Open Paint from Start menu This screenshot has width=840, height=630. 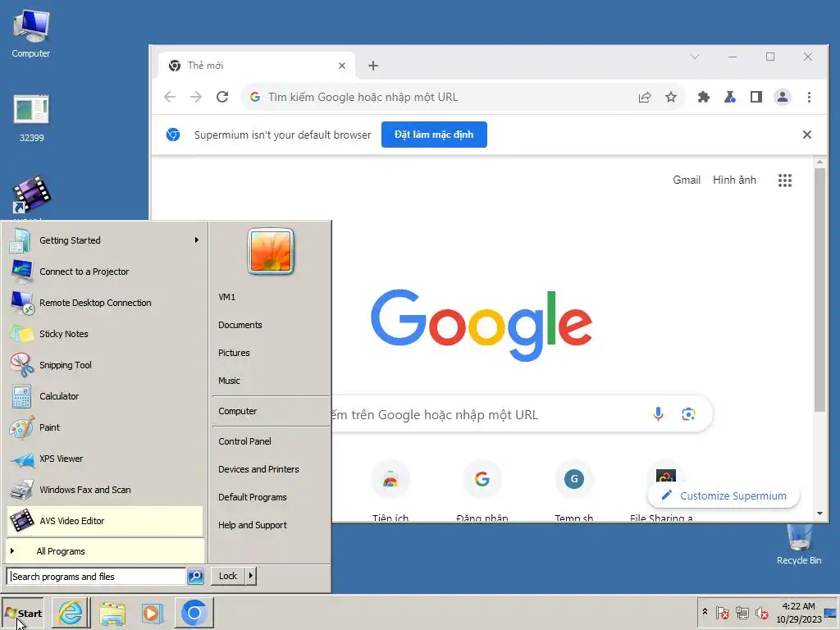pos(105,427)
